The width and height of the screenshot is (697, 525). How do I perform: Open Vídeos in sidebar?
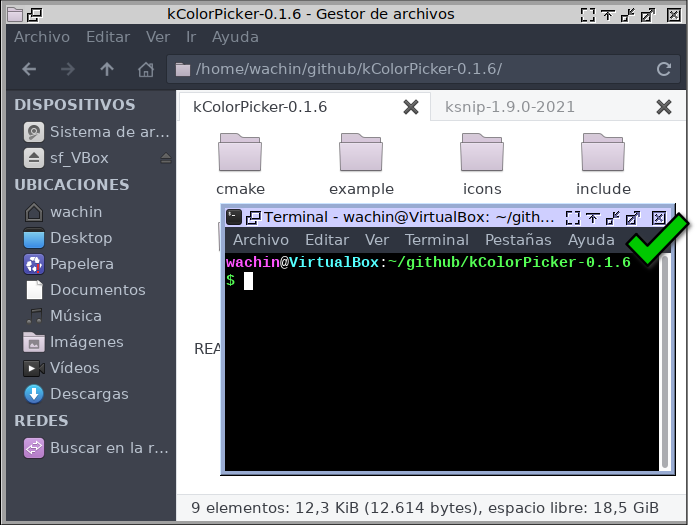click(62, 368)
